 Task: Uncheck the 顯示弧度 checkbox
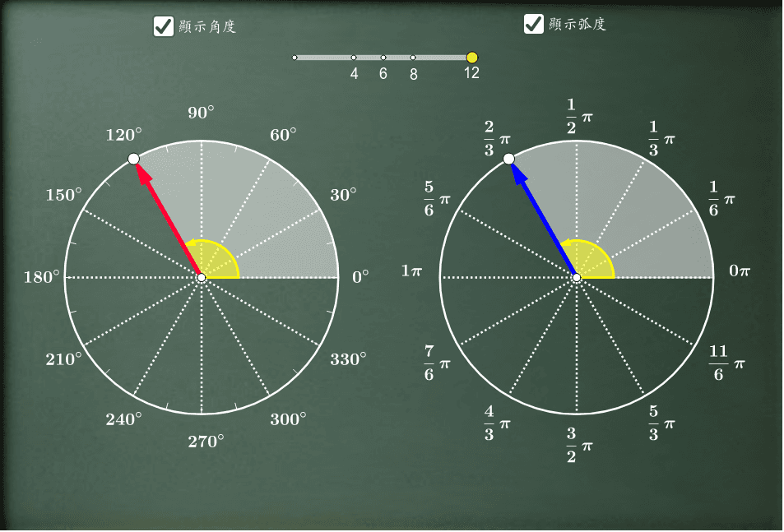point(534,24)
